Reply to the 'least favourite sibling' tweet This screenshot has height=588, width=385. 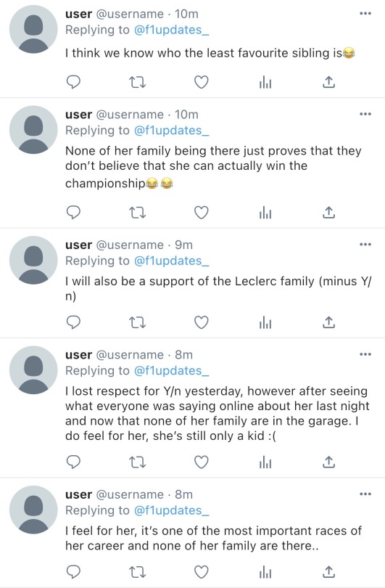(73, 82)
